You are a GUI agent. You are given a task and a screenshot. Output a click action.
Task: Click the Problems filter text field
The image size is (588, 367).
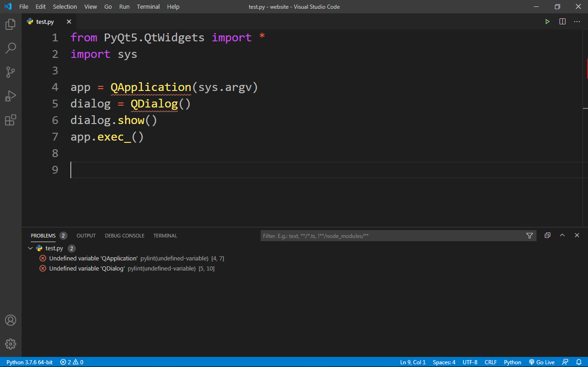[392, 236]
